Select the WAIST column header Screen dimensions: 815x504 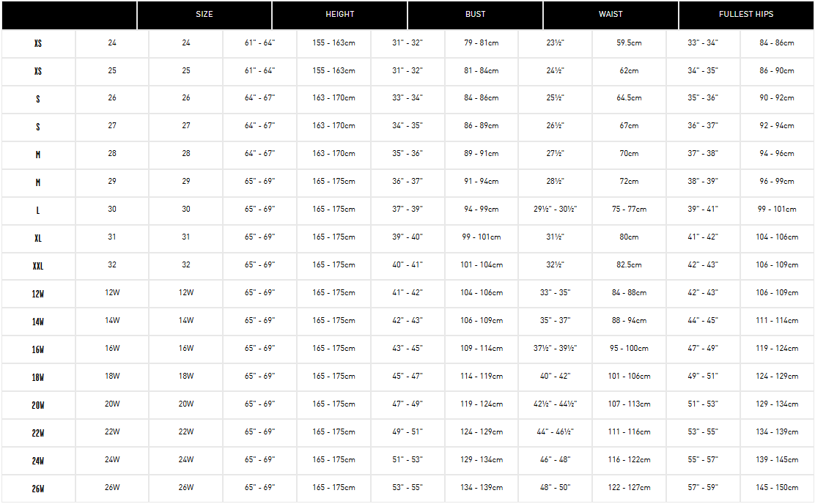pyautogui.click(x=611, y=15)
